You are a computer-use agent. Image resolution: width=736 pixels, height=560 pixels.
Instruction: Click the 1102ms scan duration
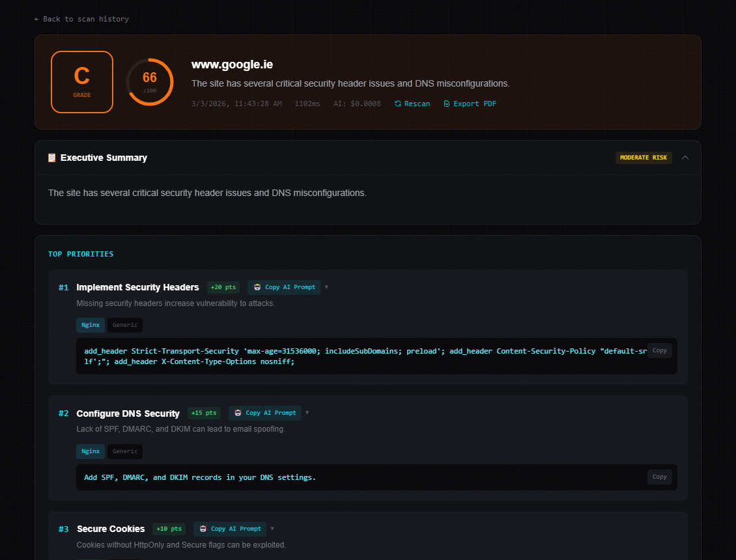(307, 104)
